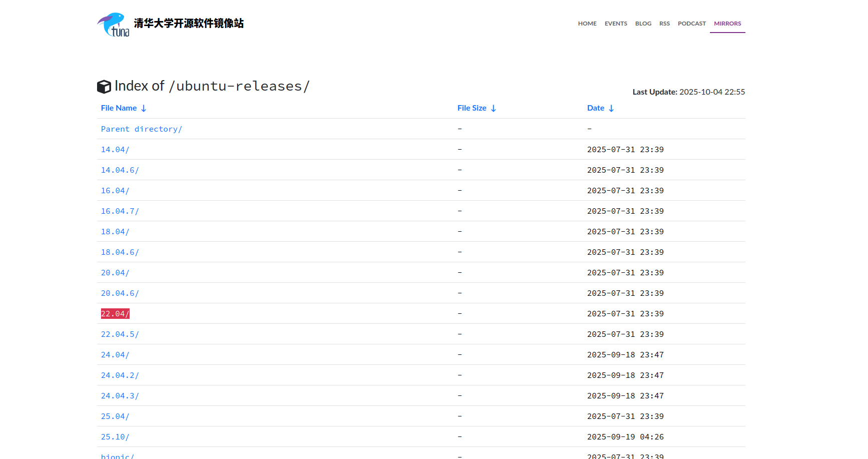Open the 20.04.6/ folder

tap(120, 293)
